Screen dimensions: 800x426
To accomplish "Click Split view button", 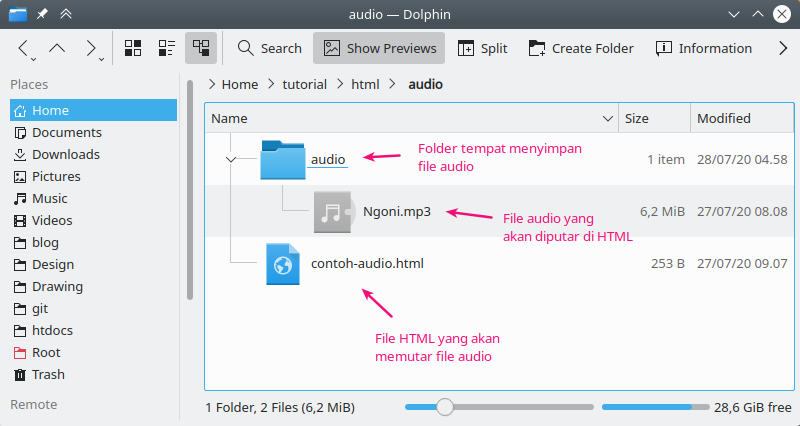I will 482,48.
